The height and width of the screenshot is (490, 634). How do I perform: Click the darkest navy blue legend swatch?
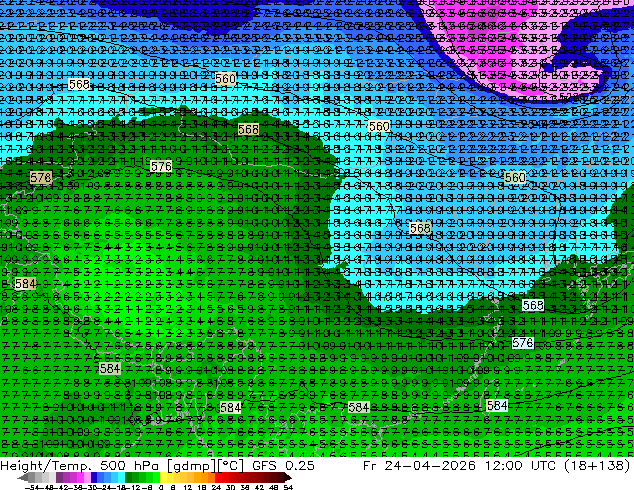[94, 477]
